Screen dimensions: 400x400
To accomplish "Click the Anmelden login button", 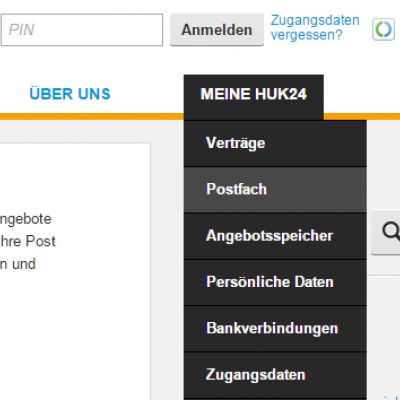I will point(217,30).
